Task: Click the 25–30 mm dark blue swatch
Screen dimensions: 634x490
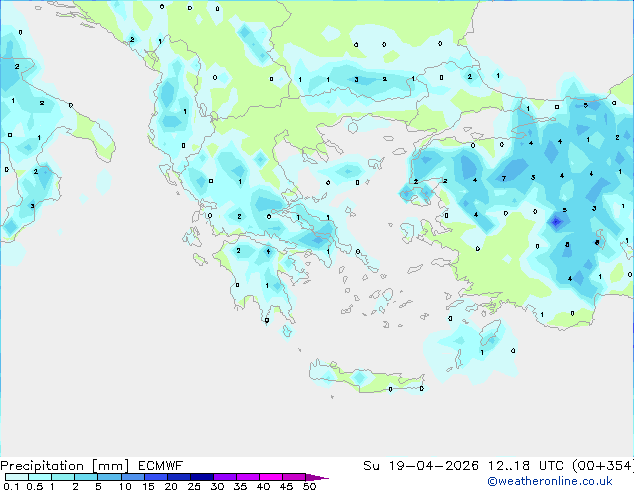Action: [201, 477]
